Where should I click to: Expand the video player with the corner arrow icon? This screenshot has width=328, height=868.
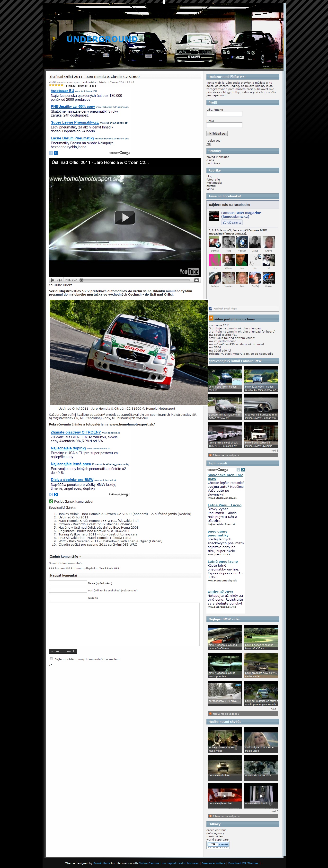[x=197, y=280]
